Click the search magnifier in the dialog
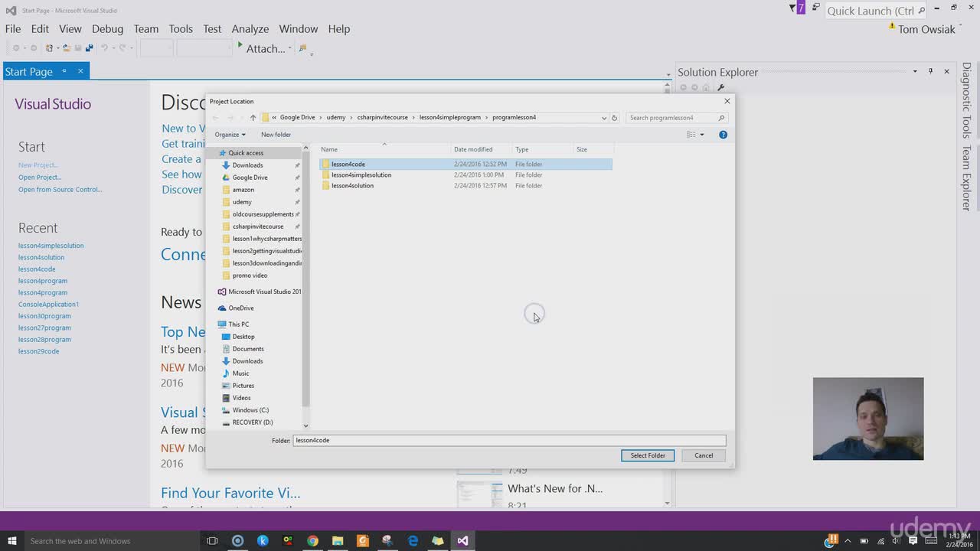 (x=721, y=118)
